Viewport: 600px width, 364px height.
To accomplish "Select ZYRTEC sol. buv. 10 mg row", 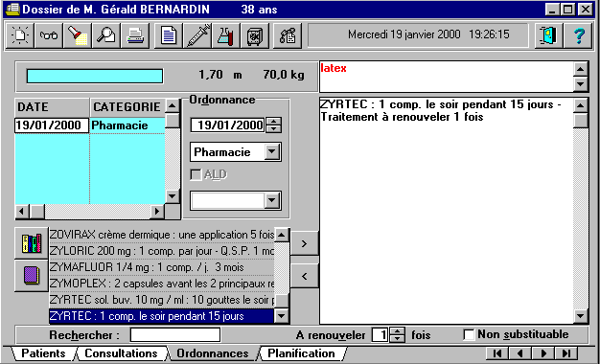I will pos(162,300).
